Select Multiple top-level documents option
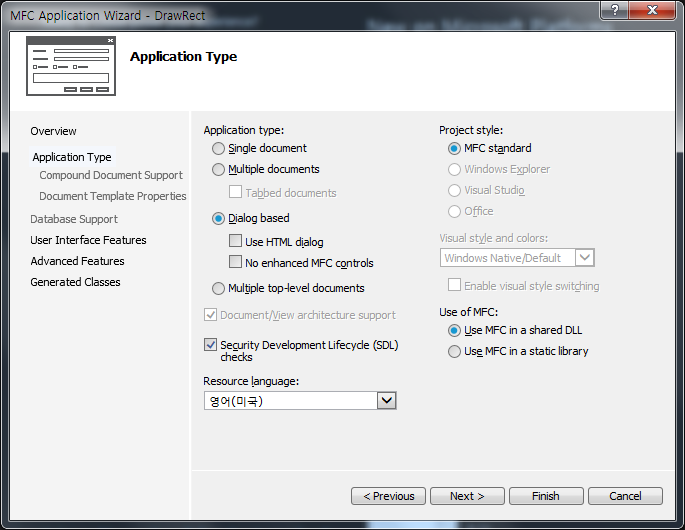This screenshot has height=530, width=685. click(x=218, y=288)
